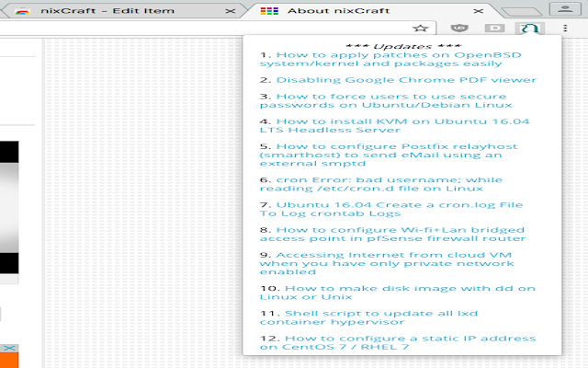Viewport: 588px width, 368px height.
Task: Open secure passwords on Ubuntu/Debian link
Action: click(386, 100)
